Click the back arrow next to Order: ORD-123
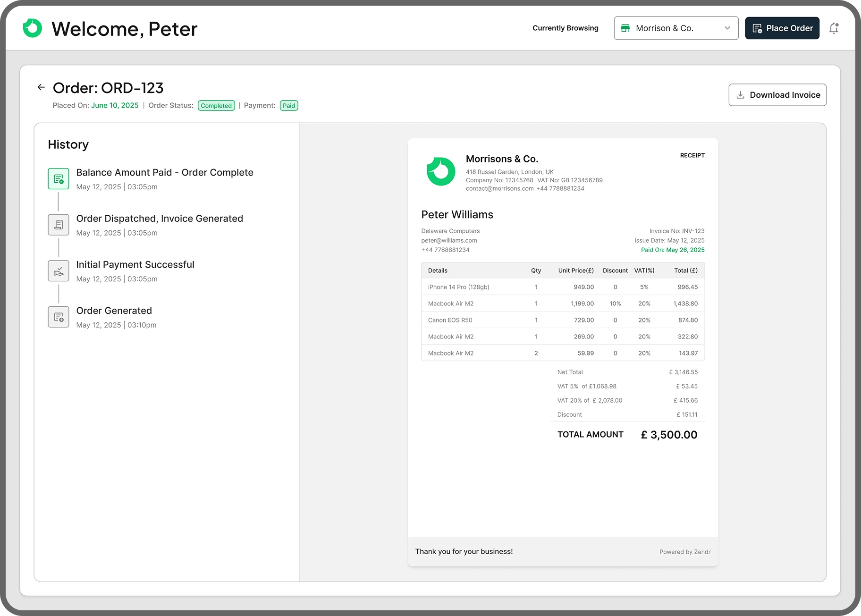The height and width of the screenshot is (616, 861). pyautogui.click(x=41, y=87)
